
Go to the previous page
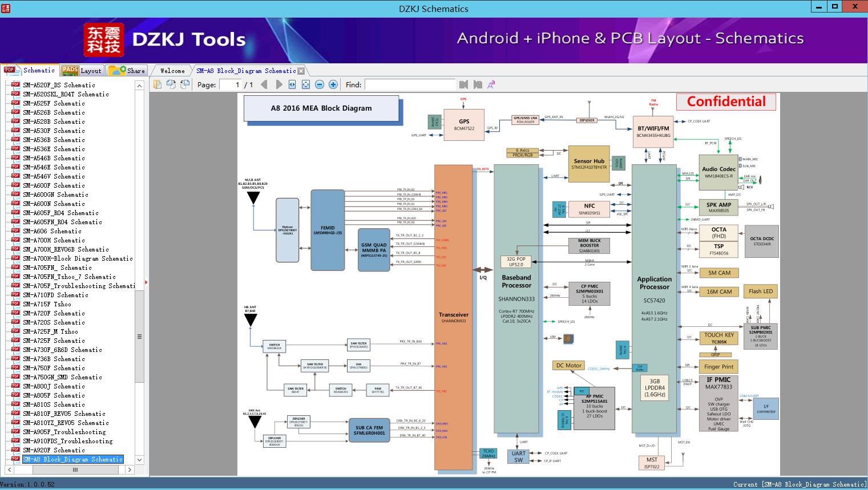(264, 84)
